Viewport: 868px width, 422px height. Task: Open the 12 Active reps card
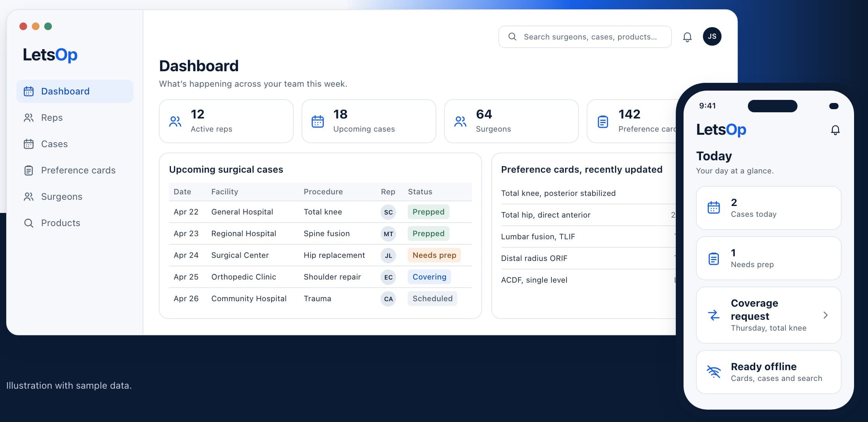(226, 121)
